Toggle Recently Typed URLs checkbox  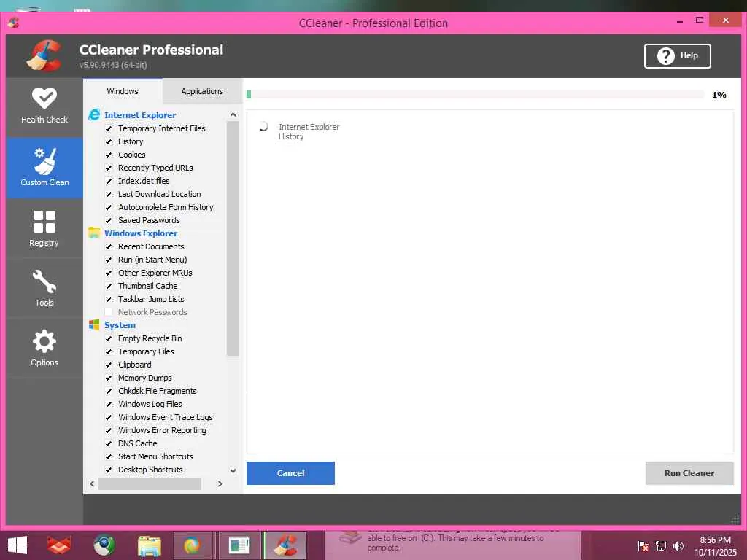click(109, 168)
